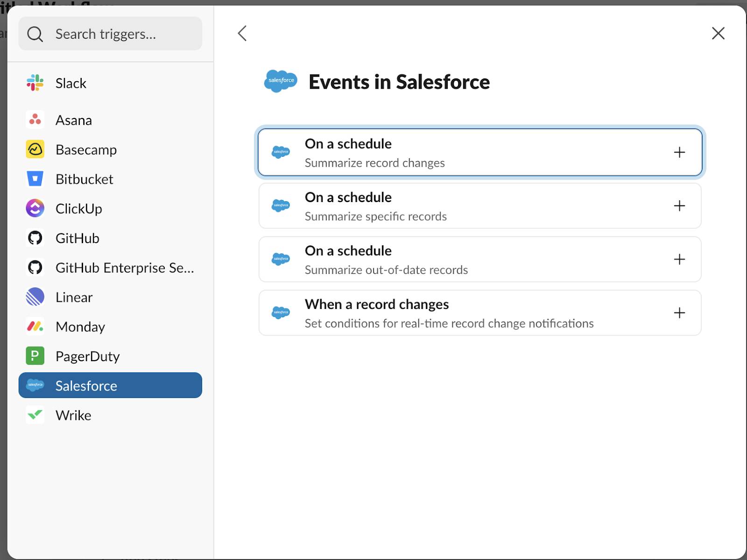Viewport: 747px width, 560px height.
Task: Click the Basecamp logo icon
Action: (x=35, y=149)
